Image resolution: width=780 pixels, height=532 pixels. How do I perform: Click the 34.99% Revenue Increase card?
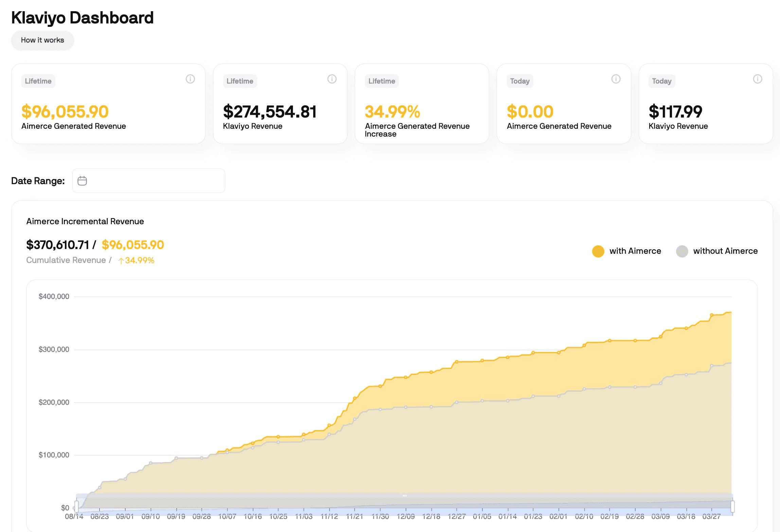click(x=422, y=104)
